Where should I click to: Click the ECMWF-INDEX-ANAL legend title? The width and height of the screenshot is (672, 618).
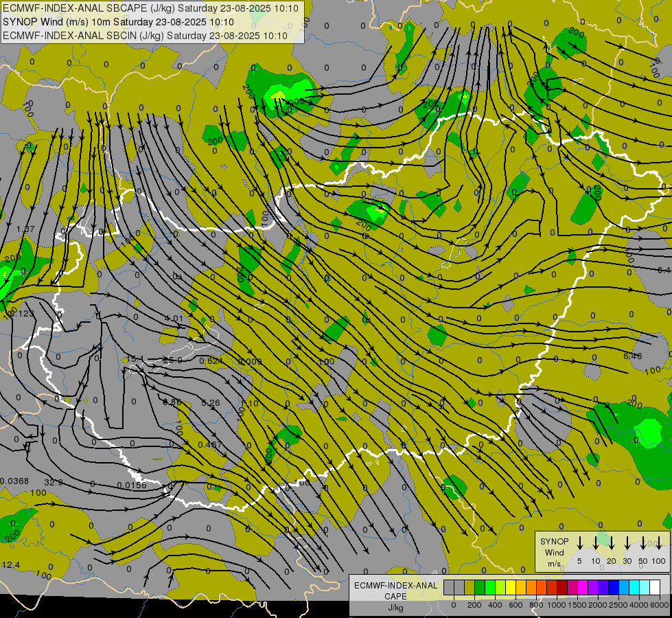395,586
